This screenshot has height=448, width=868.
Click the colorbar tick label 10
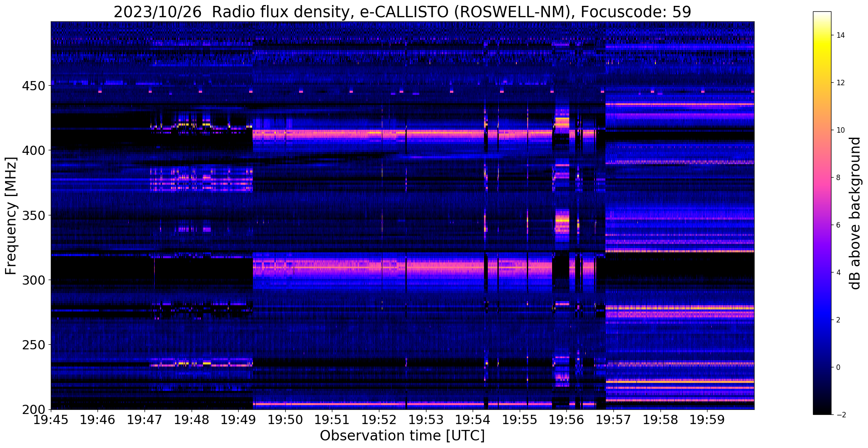[841, 130]
